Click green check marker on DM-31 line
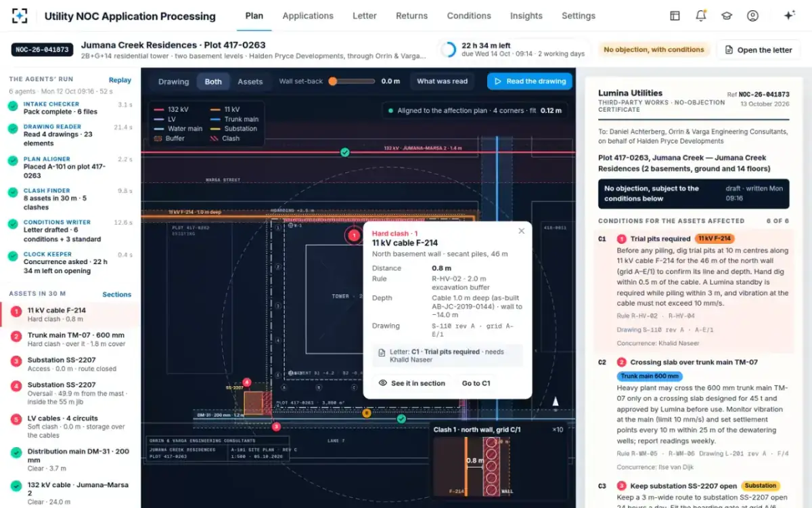The width and height of the screenshot is (812, 508). (401, 419)
